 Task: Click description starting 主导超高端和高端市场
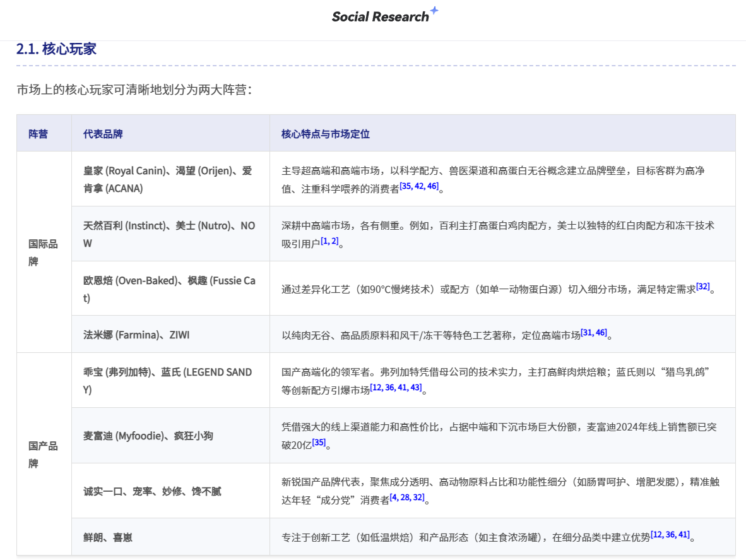[x=494, y=179]
